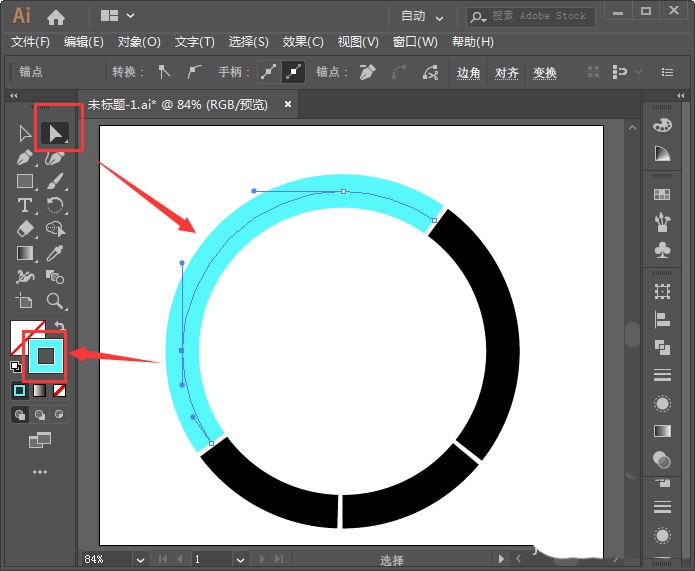Select the Zoom magnifier tool

pos(56,301)
